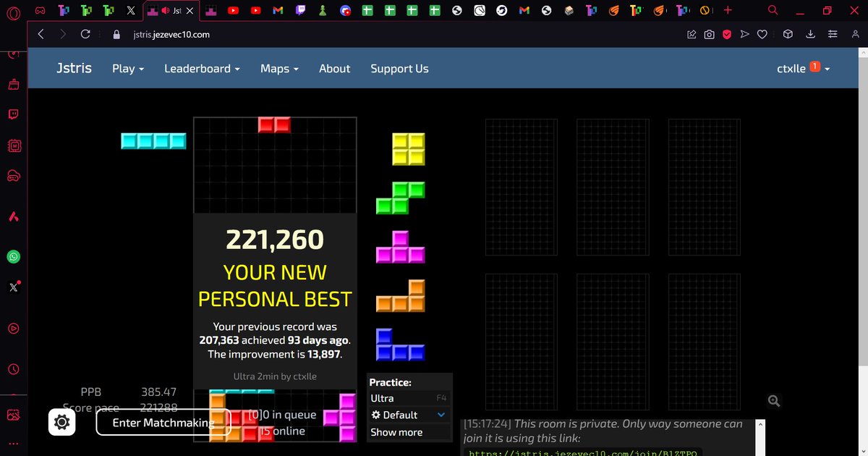Expand the Leaderboard menu
The height and width of the screenshot is (456, 868).
pyautogui.click(x=202, y=69)
